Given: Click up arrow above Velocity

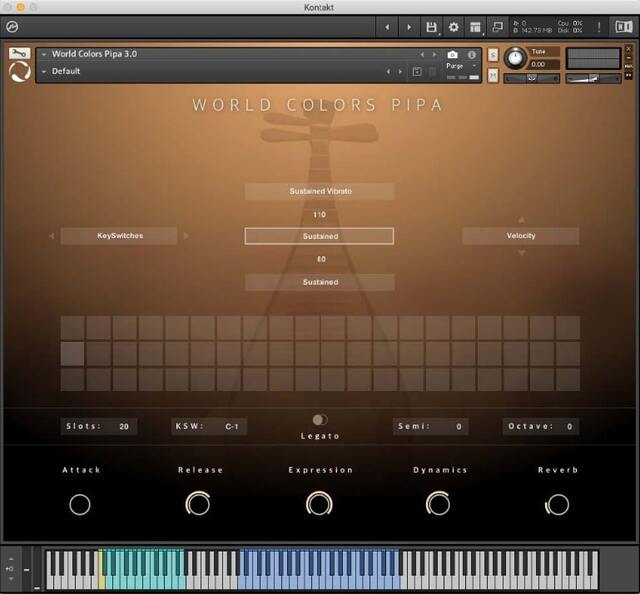Looking at the screenshot, I should click(x=521, y=220).
